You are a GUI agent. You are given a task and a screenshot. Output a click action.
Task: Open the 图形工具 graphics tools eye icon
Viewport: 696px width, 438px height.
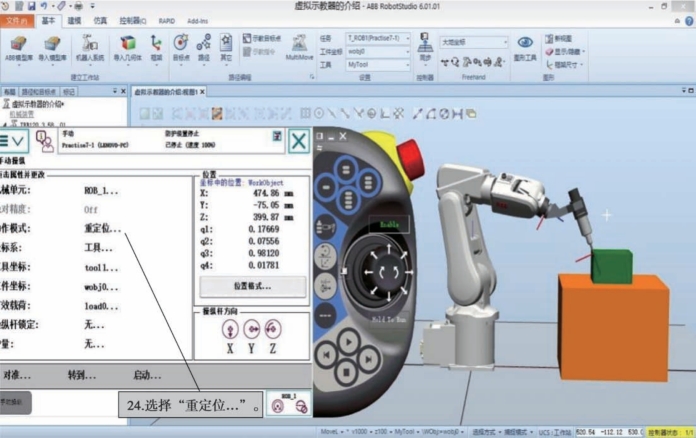click(x=525, y=48)
